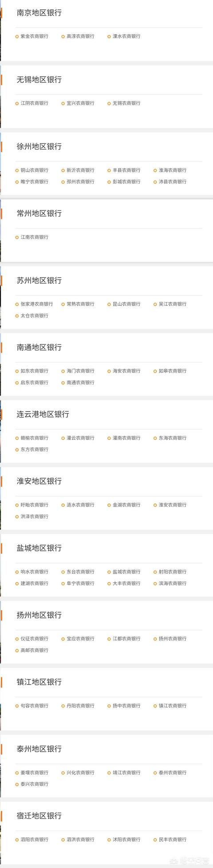Click the bullet icon beside 盱眙农商银行
This screenshot has height=868, width=213.
pos(17,505)
